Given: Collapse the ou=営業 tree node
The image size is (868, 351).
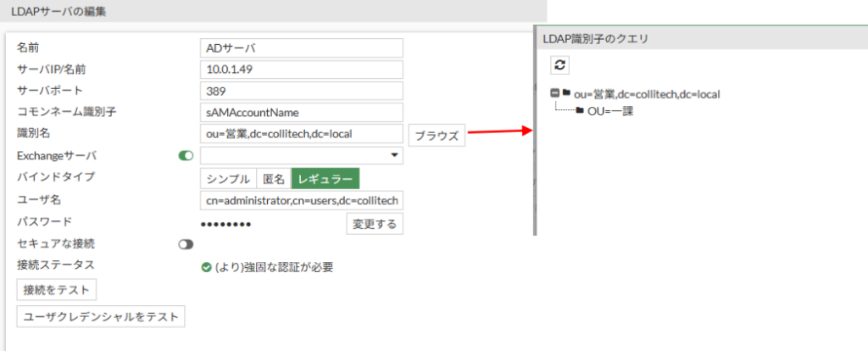Looking at the screenshot, I should (x=554, y=93).
